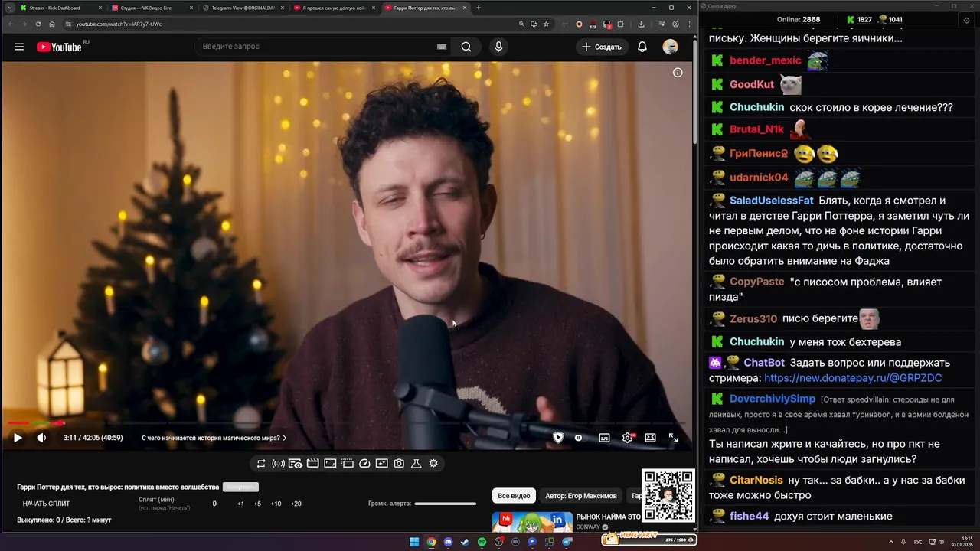Image resolution: width=980 pixels, height=551 pixels.
Task: Start voice search with the microphone
Action: (x=498, y=47)
